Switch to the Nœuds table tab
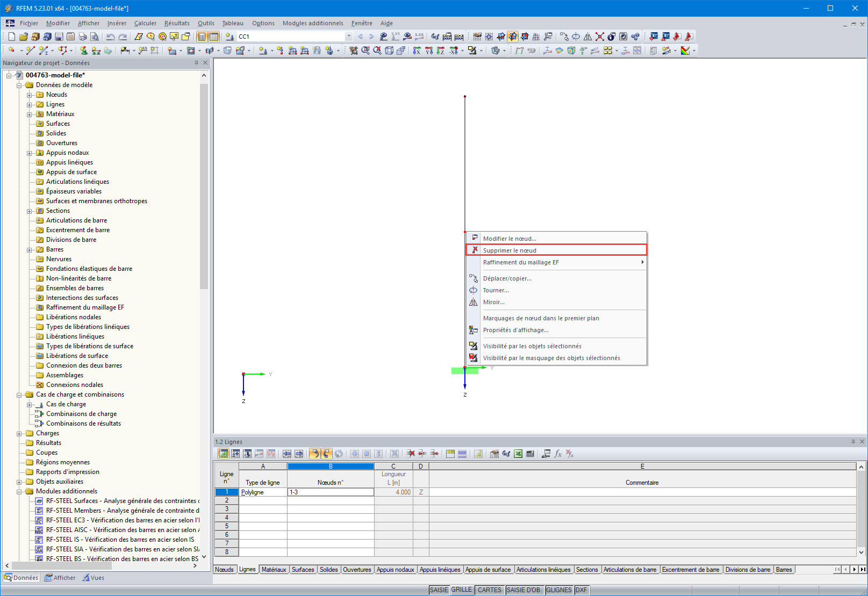The height and width of the screenshot is (596, 868). (x=224, y=570)
